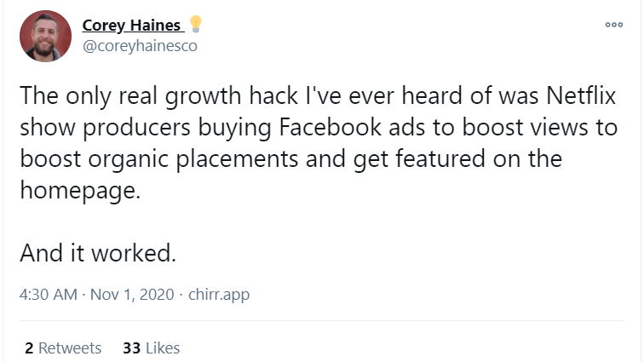Click the likes count number "33"
This screenshot has height=362, width=644.
click(131, 348)
